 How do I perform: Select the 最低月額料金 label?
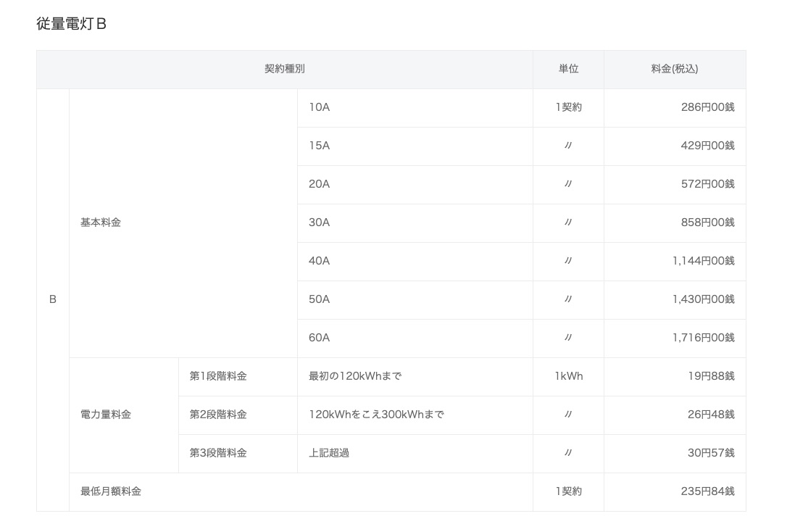[x=111, y=491]
